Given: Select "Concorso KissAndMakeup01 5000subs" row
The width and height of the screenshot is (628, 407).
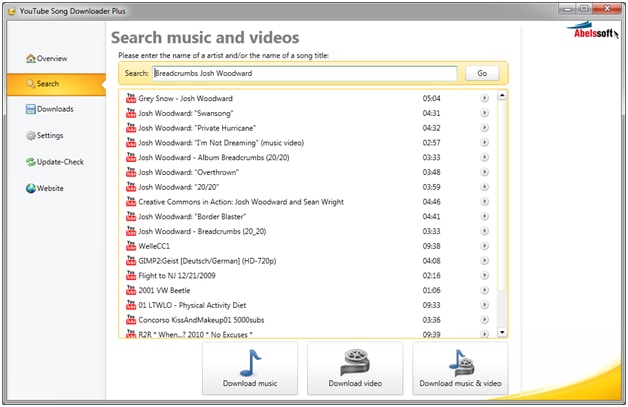Looking at the screenshot, I should click(x=308, y=320).
